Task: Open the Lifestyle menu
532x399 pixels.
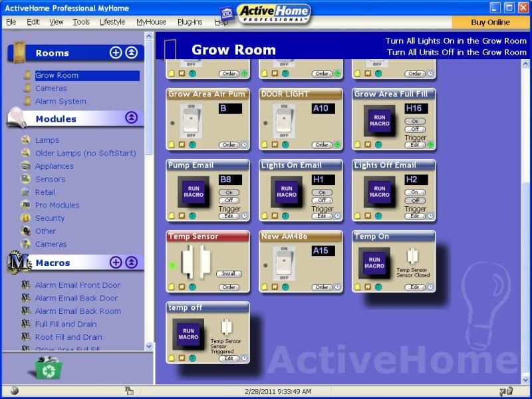Action: 112,22
